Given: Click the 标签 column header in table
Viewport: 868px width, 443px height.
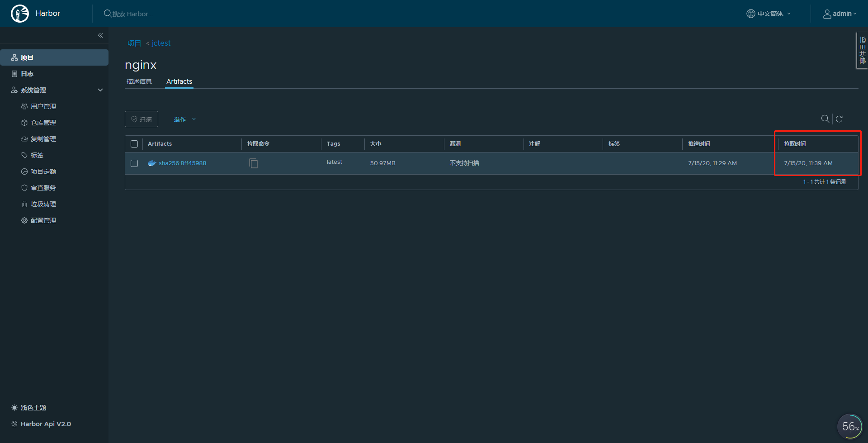Looking at the screenshot, I should pos(614,144).
